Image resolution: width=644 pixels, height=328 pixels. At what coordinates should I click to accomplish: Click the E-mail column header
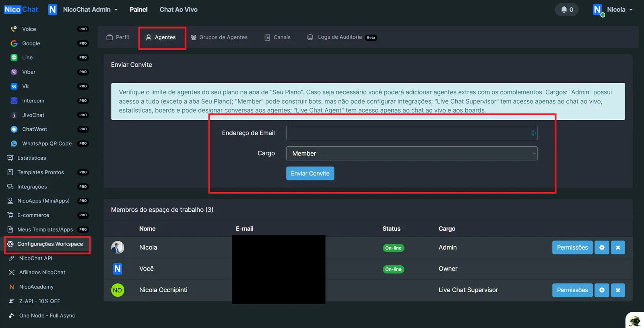[x=245, y=229]
